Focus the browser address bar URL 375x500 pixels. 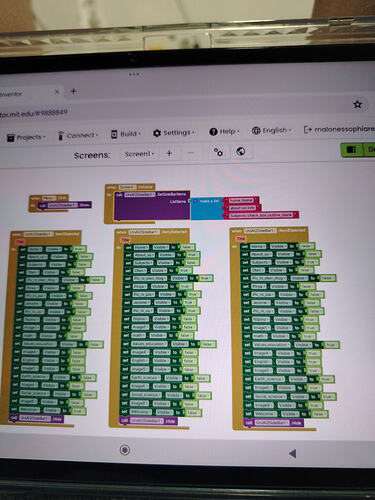[34, 113]
